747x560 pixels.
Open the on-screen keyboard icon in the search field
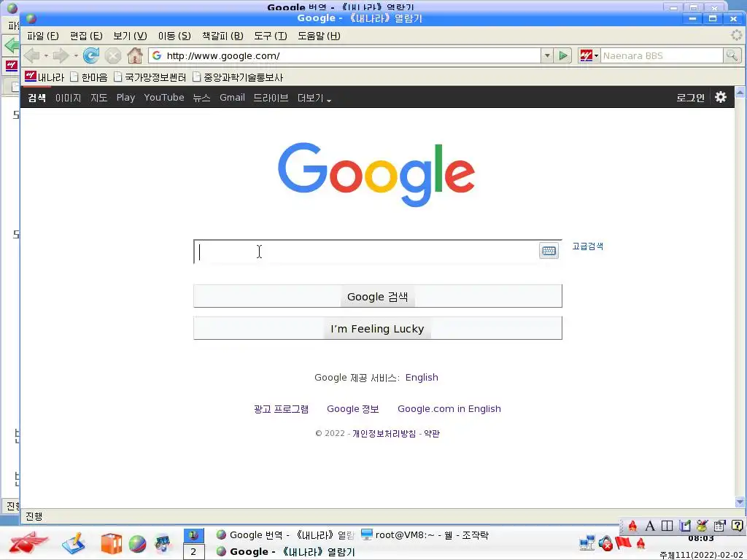549,251
